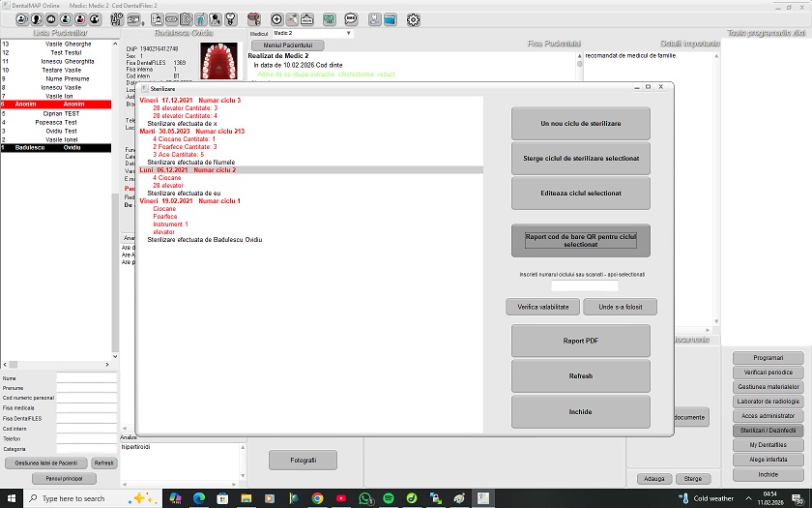
Task: Click 'Raport cod de bare QR' button
Action: (x=580, y=240)
